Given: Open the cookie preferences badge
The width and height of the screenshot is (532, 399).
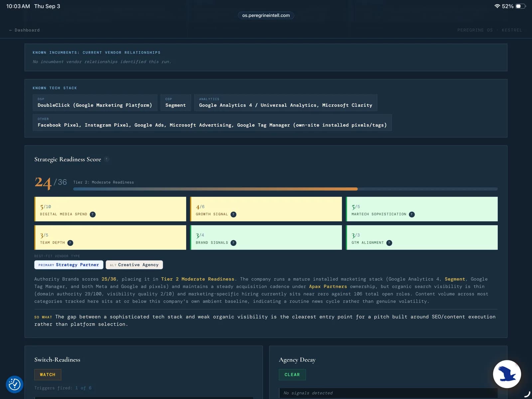Looking at the screenshot, I should click(x=15, y=384).
